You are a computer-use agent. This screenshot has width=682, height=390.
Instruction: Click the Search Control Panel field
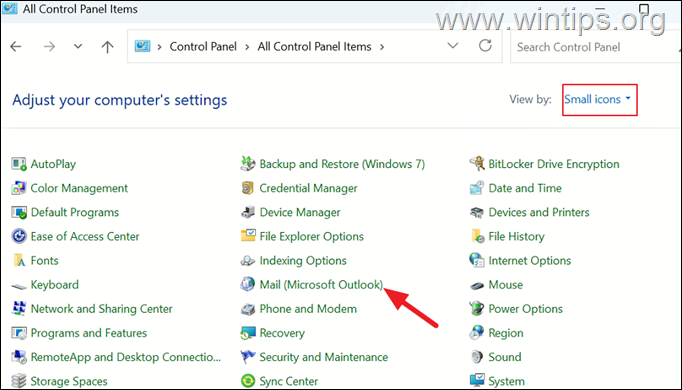click(595, 47)
